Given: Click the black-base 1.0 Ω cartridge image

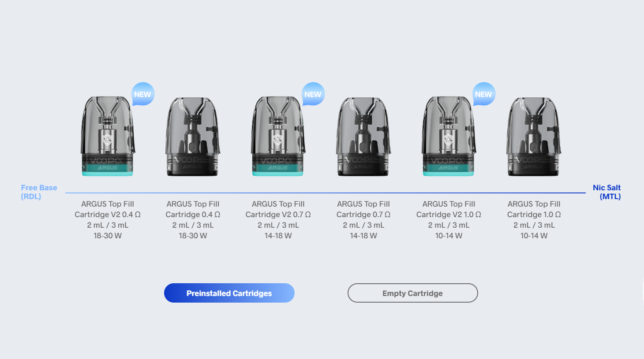Looking at the screenshot, I should 534,137.
